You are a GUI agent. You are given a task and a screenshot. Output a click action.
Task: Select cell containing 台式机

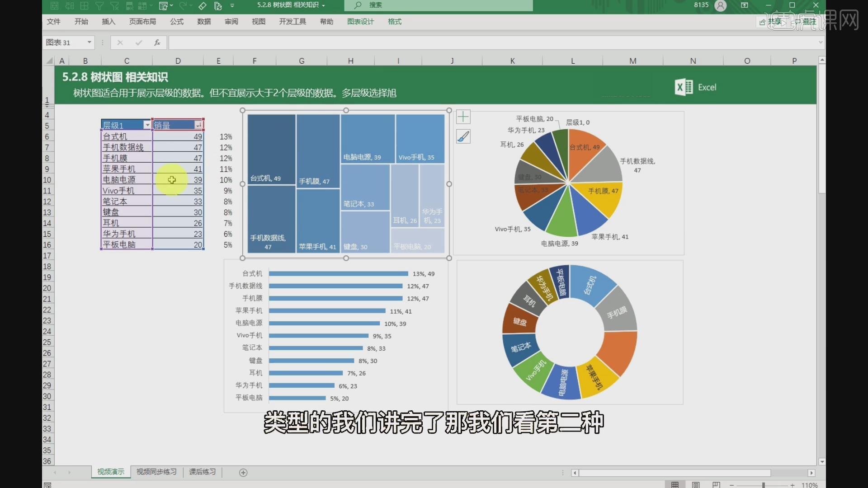pos(127,136)
